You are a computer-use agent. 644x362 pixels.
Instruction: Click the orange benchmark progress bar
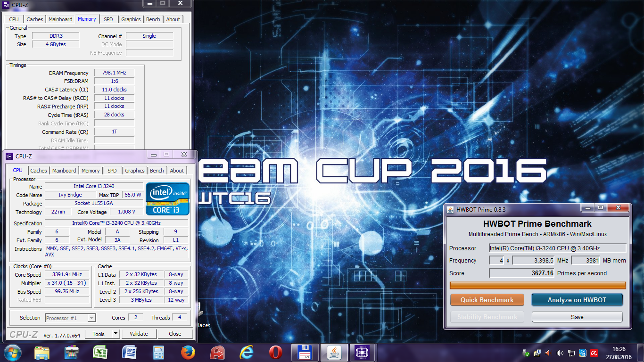(538, 285)
